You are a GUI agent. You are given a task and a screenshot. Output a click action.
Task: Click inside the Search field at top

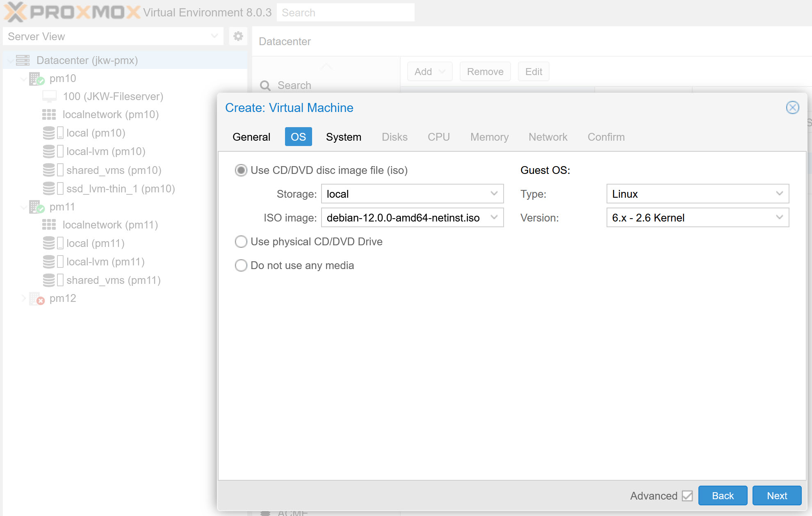pyautogui.click(x=346, y=12)
